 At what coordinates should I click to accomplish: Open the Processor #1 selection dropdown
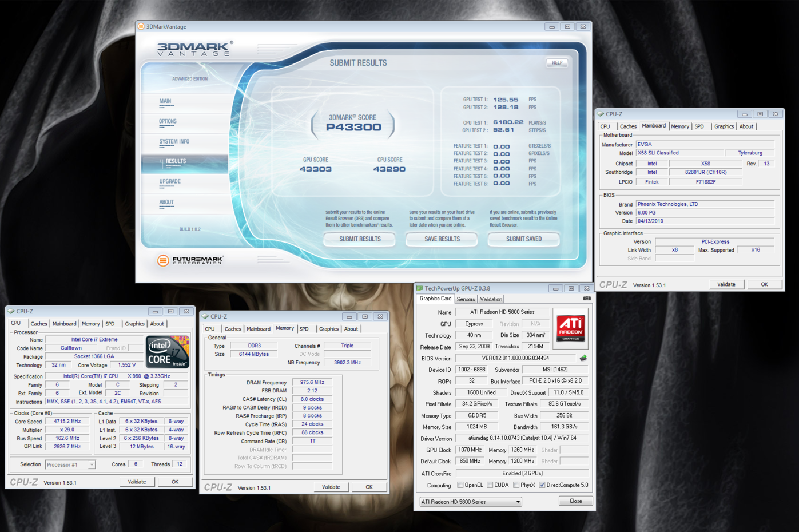click(70, 464)
